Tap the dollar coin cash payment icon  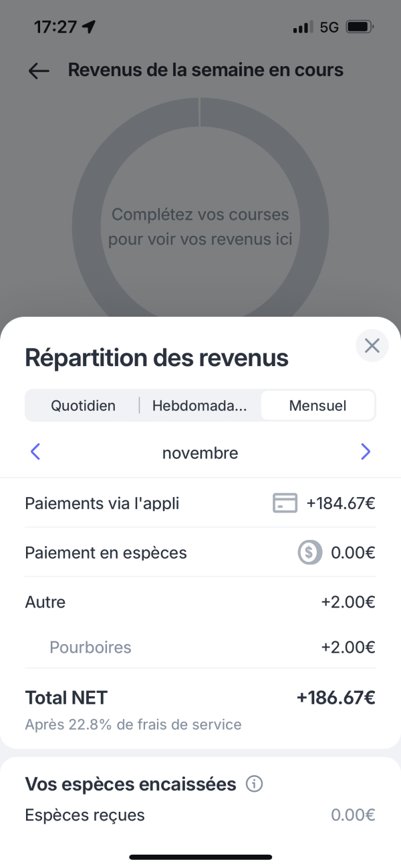click(310, 553)
